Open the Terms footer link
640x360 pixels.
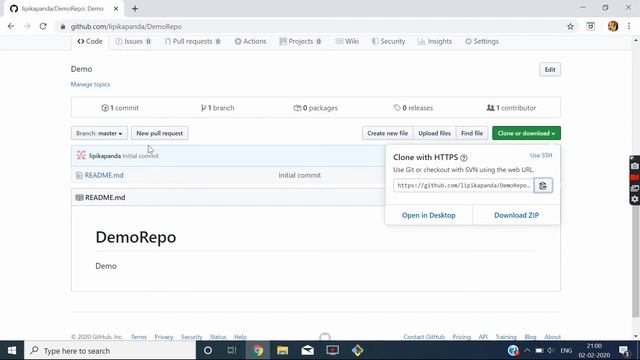139,337
